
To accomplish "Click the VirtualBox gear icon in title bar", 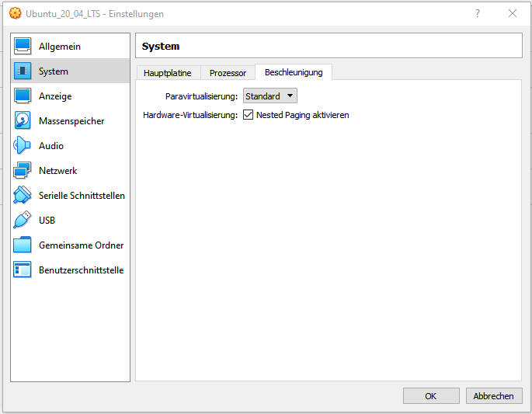I will coord(15,13).
